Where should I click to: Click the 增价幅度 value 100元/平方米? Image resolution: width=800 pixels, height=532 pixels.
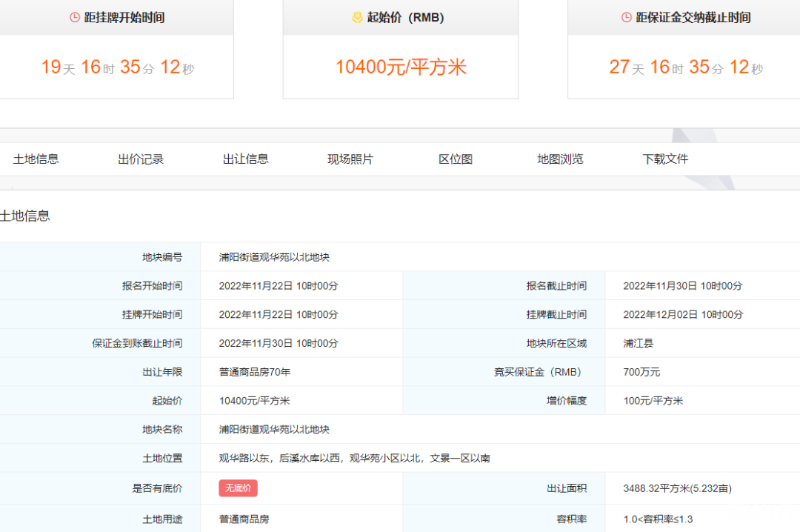(653, 401)
